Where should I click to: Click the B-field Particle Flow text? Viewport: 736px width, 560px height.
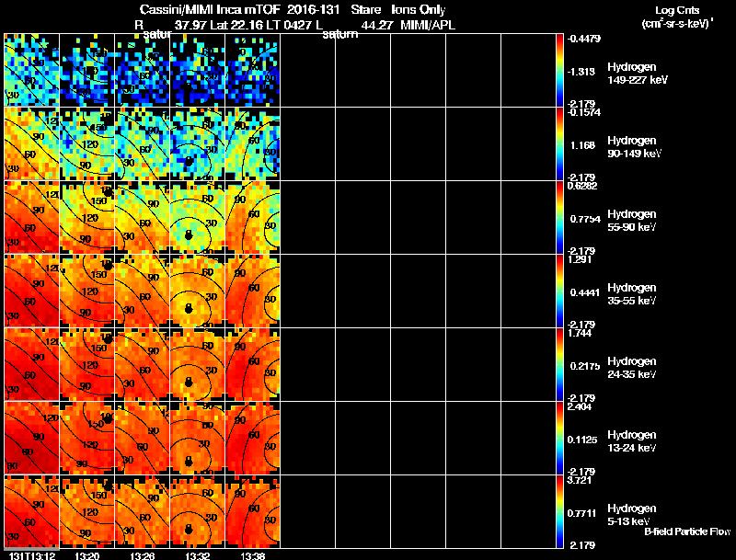click(x=686, y=531)
